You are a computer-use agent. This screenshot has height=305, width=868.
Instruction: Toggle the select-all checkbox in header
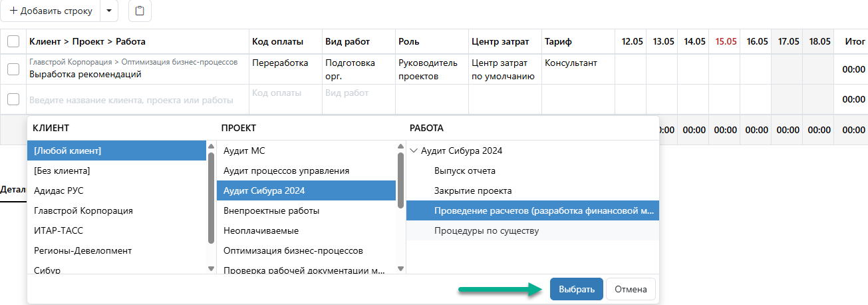13,41
